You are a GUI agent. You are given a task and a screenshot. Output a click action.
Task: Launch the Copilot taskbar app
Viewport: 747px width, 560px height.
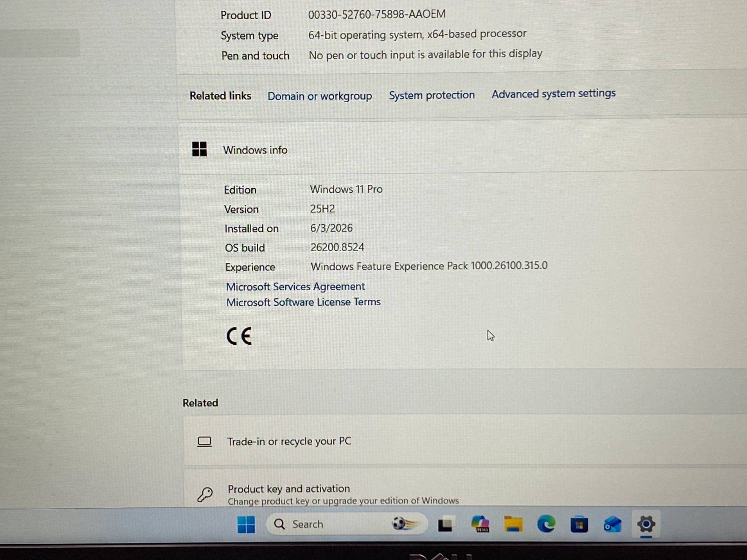[x=480, y=524]
